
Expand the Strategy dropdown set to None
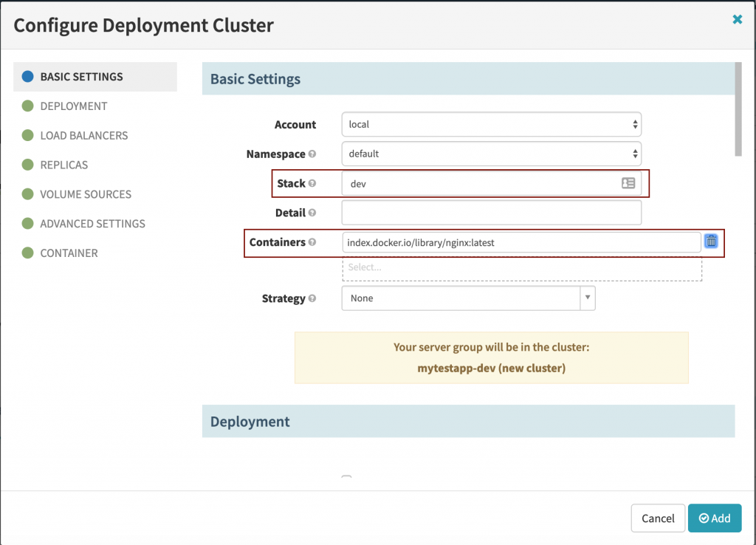[x=468, y=298]
